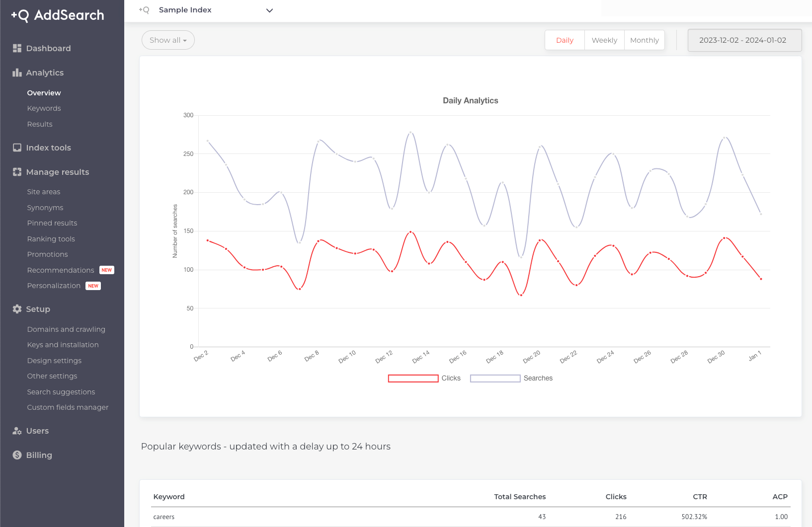Open Billing via the dollar icon
This screenshot has width=812, height=527.
click(x=16, y=454)
